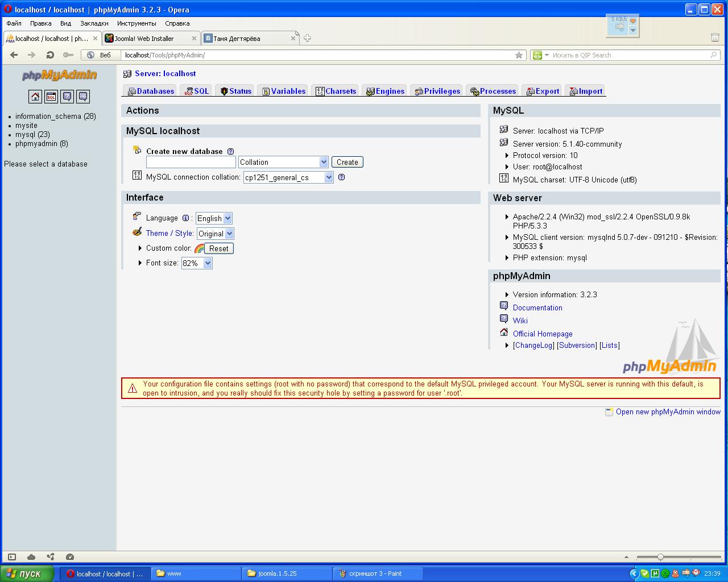Switch to the Privileges tab
This screenshot has width=728, height=582.
click(x=437, y=91)
